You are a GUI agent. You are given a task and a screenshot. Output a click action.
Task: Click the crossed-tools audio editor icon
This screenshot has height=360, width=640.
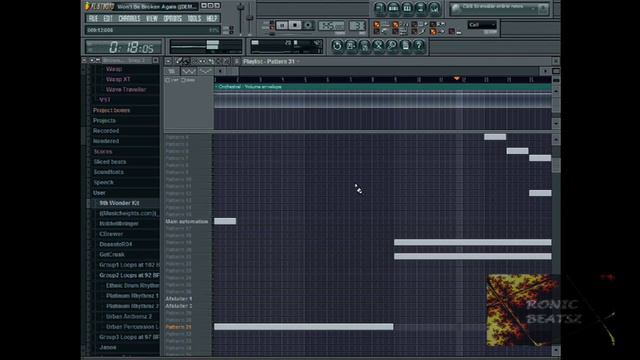click(x=378, y=46)
